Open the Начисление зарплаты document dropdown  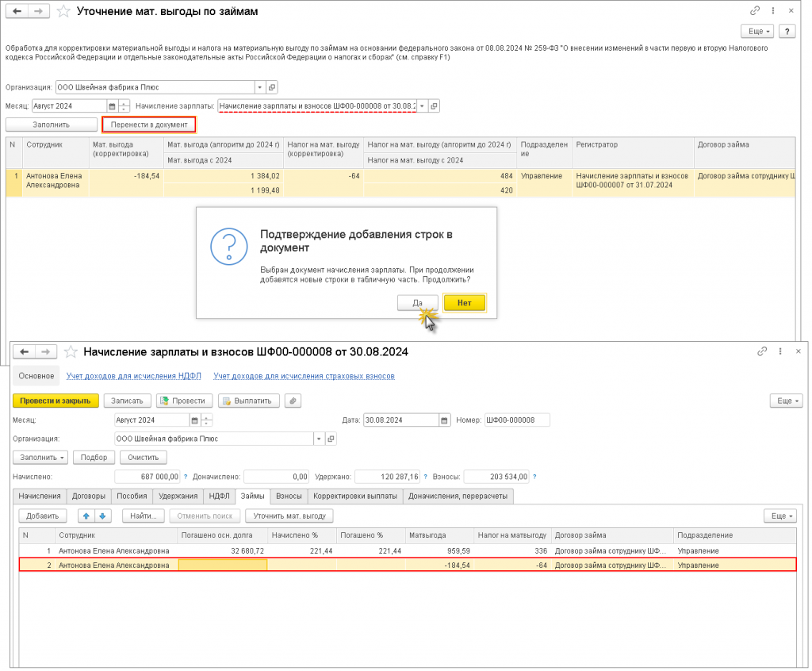point(422,106)
